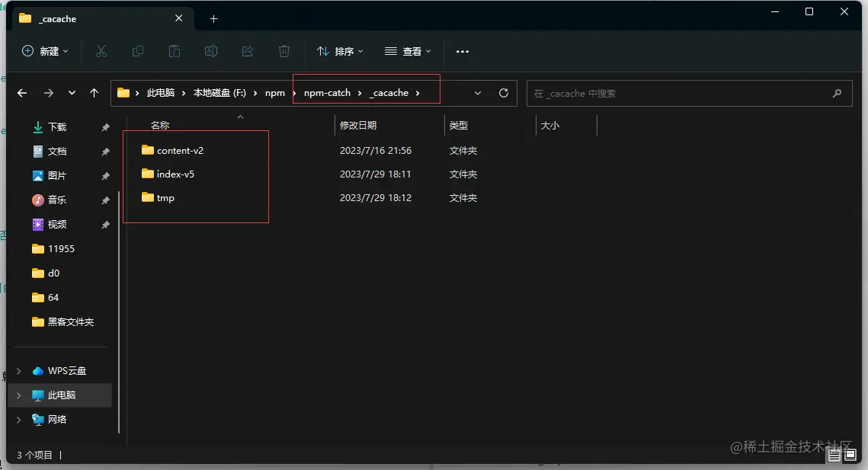
Task: Switch to large icons view in status bar
Action: pyautogui.click(x=850, y=455)
